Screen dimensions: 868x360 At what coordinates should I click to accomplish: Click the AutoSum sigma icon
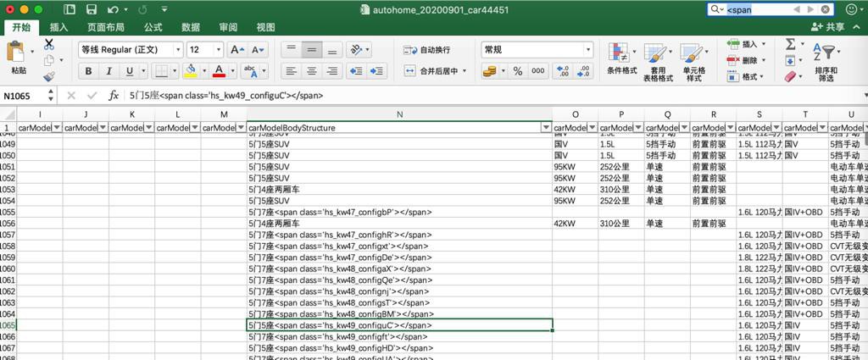790,44
